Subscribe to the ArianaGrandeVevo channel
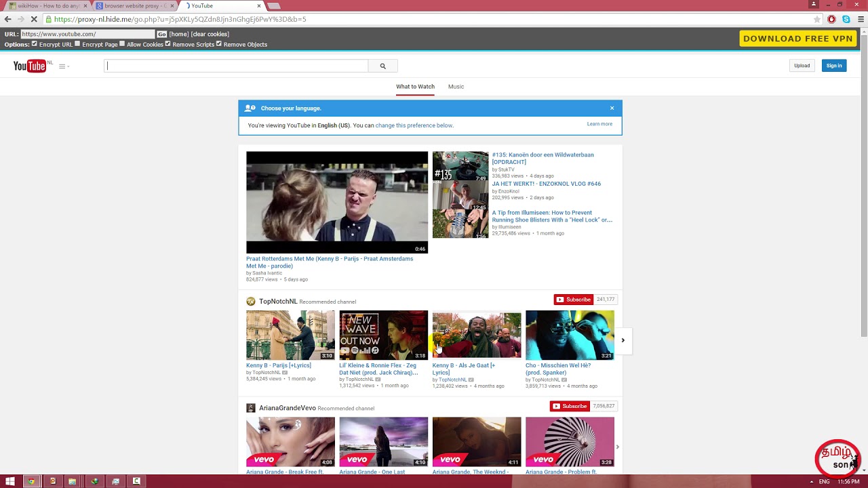Viewport: 868px width, 488px height. 570,406
